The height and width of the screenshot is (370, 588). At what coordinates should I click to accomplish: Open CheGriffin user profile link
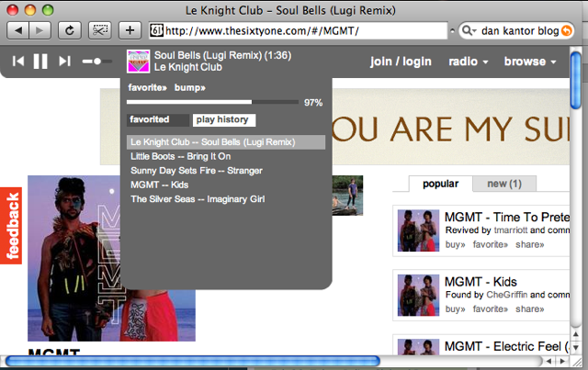click(x=506, y=295)
